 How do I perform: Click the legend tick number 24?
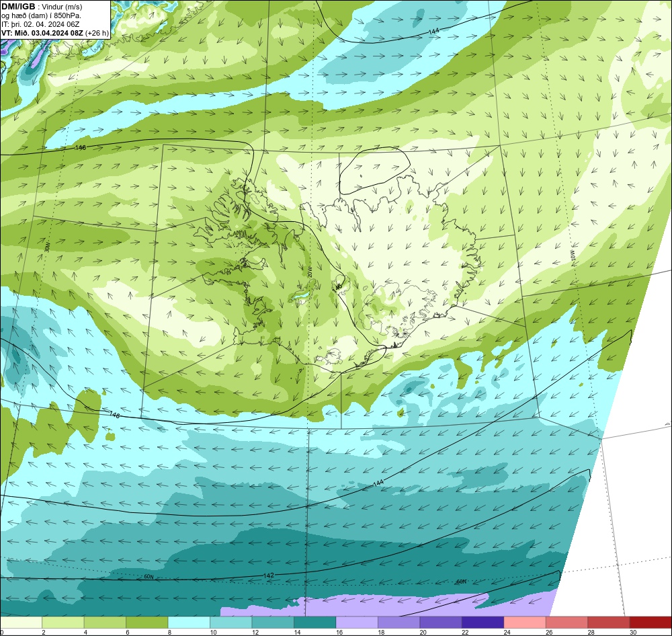point(507,632)
